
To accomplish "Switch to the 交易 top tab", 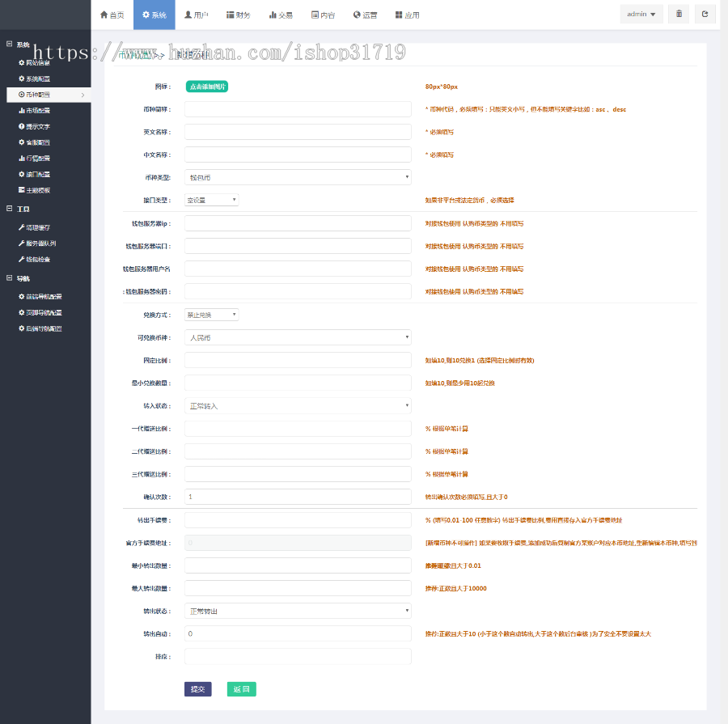I will coord(281,15).
